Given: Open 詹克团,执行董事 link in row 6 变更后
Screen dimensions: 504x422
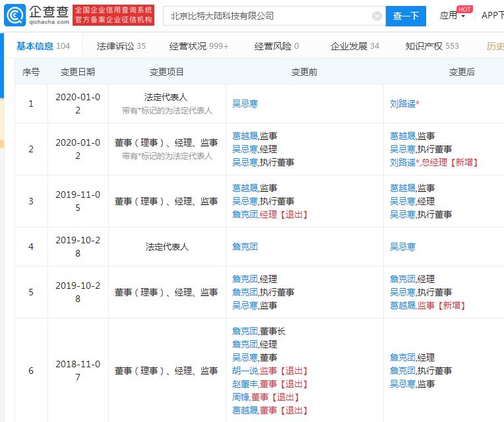Looking at the screenshot, I should [421, 371].
